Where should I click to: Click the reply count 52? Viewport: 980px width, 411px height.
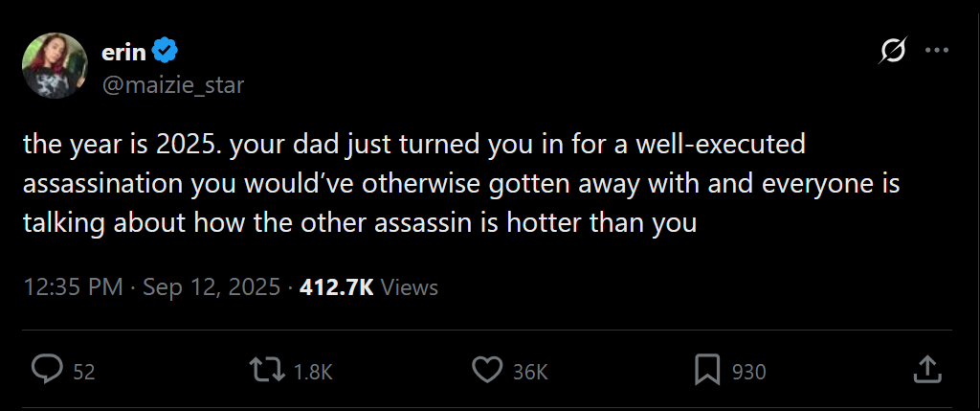[x=84, y=372]
